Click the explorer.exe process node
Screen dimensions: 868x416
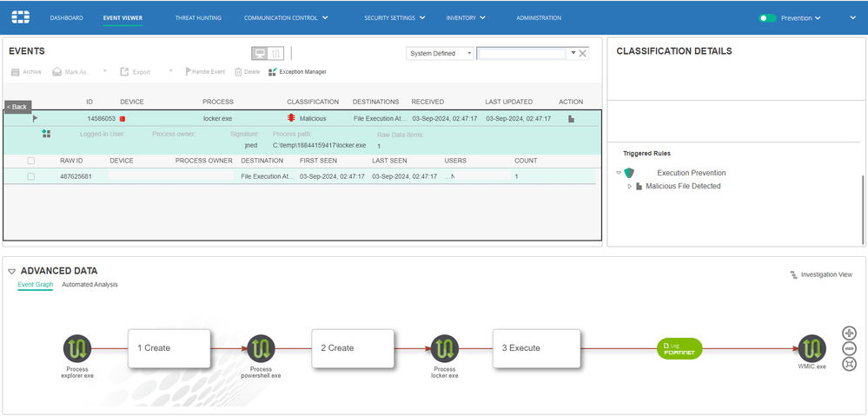(x=77, y=348)
